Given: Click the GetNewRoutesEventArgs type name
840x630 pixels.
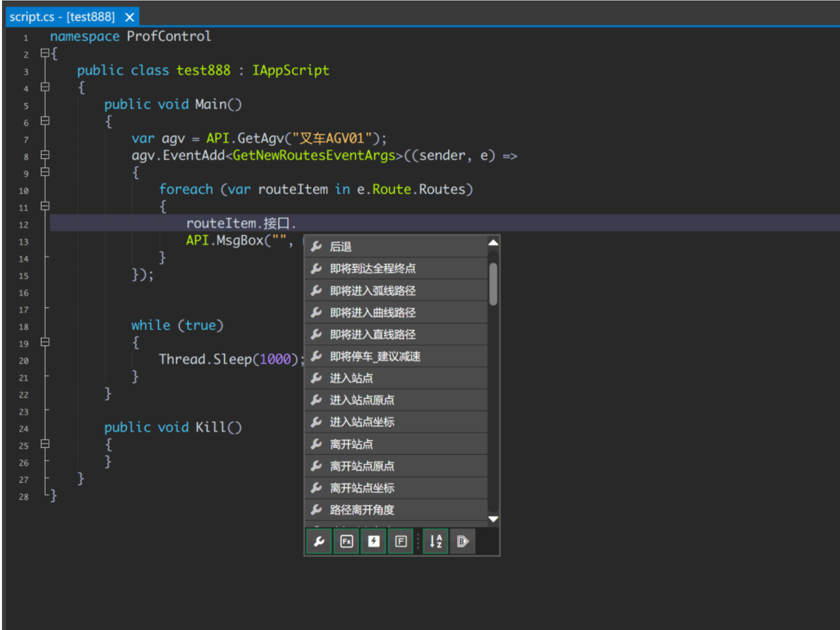Looking at the screenshot, I should click(314, 156).
